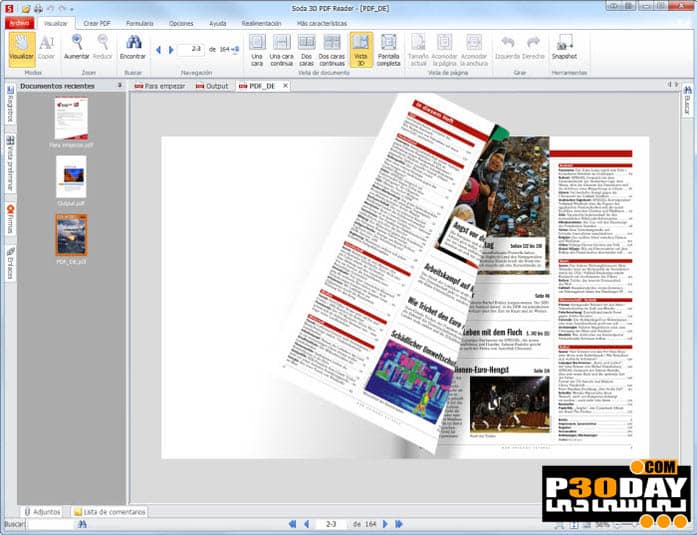Go to previous page in status bar
Image resolution: width=697 pixels, height=535 pixels.
(306, 524)
